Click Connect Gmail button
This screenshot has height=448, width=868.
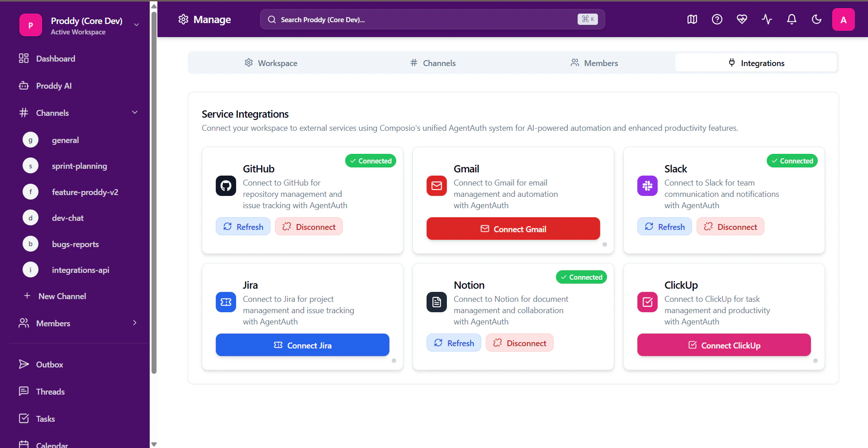(513, 229)
